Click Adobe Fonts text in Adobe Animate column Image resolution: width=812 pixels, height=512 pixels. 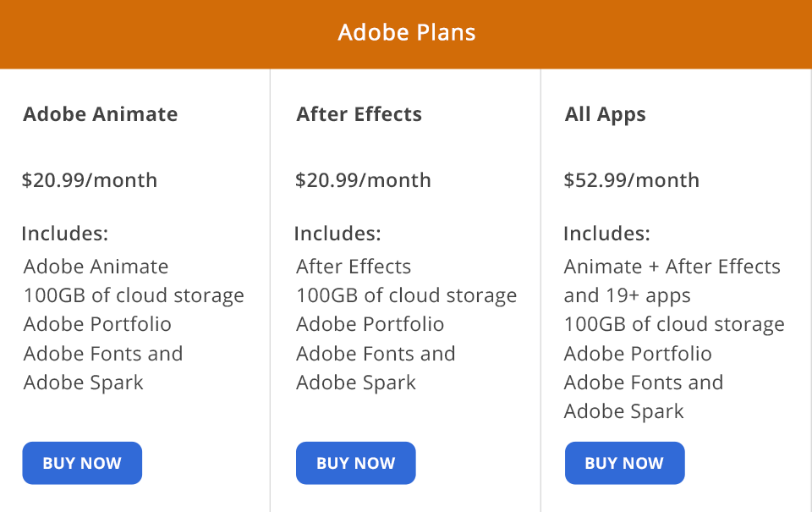coord(103,354)
